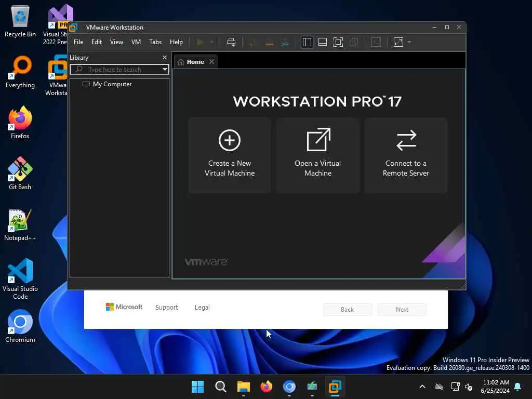Select the Notepad++ desktop shortcut
The width and height of the screenshot is (532, 399).
20,224
